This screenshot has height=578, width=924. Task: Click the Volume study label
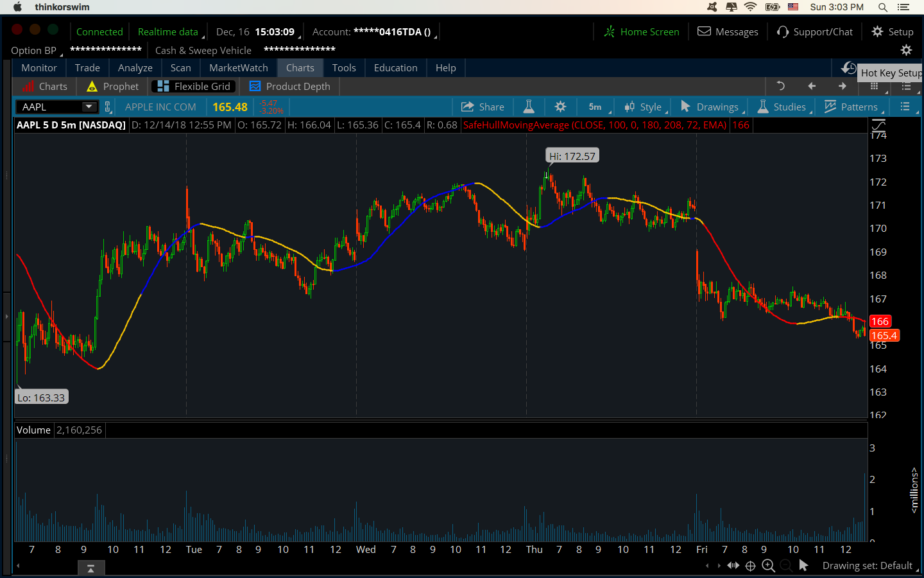click(33, 430)
